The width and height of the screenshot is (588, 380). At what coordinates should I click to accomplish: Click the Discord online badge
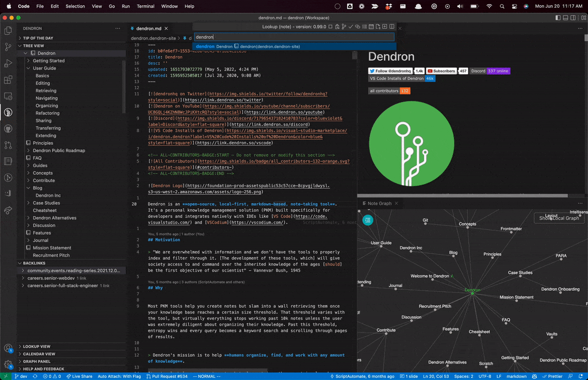[x=490, y=71]
